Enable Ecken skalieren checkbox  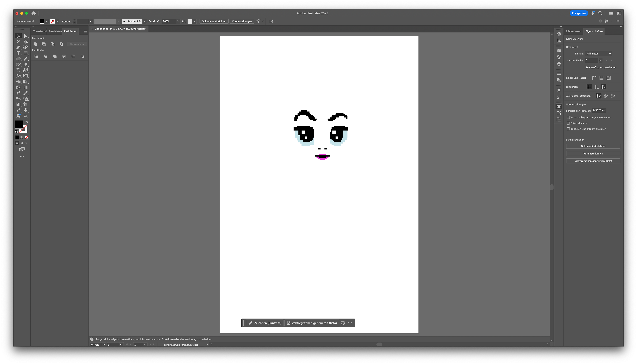[568, 123]
